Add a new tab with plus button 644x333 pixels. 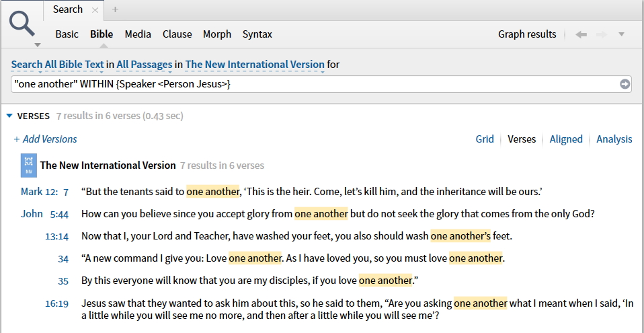click(115, 9)
